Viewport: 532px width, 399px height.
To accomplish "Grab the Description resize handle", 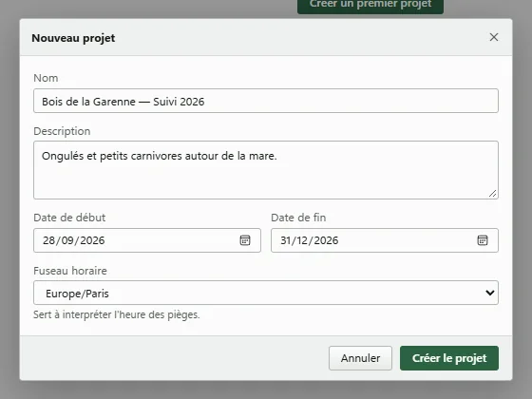I will coord(493,194).
